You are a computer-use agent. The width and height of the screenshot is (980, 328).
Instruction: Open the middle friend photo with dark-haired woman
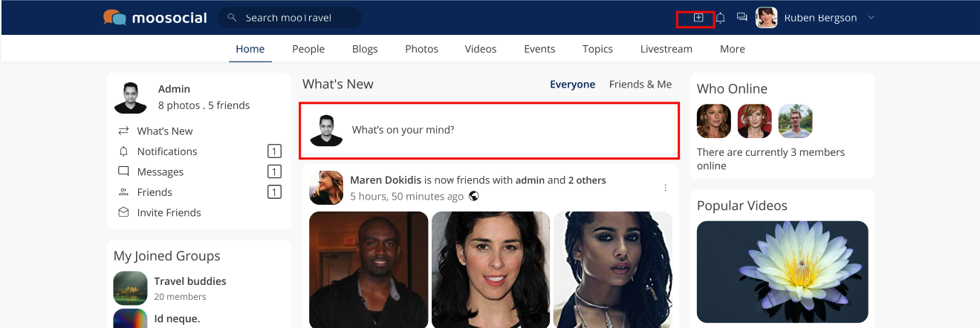[x=491, y=269]
